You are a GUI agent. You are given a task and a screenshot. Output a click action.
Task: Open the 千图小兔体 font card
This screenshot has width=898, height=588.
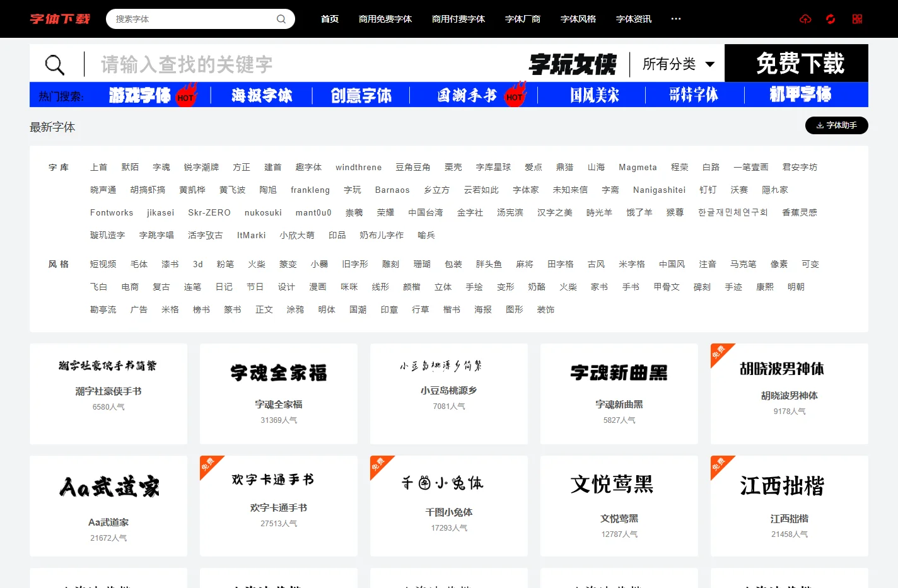[x=449, y=506]
